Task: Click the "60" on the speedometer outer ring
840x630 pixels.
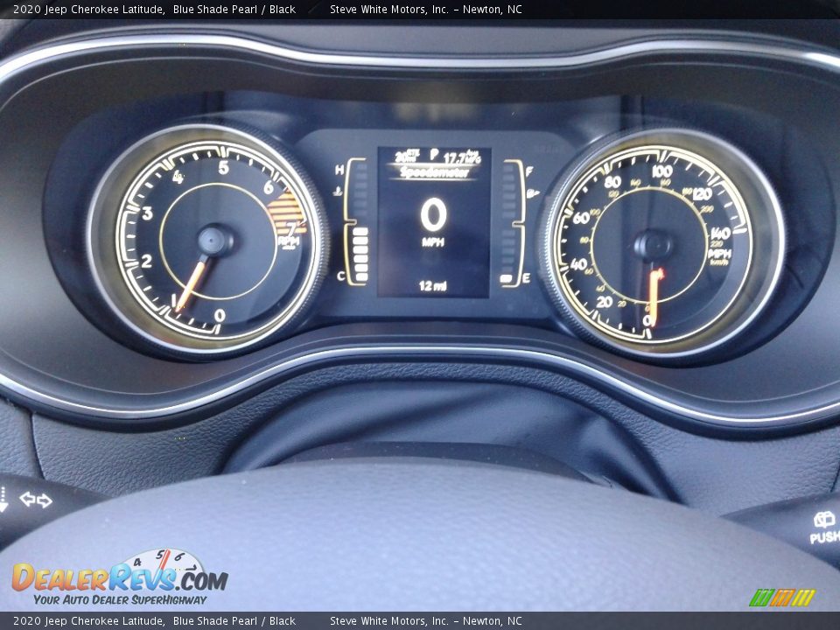Action: click(x=581, y=218)
